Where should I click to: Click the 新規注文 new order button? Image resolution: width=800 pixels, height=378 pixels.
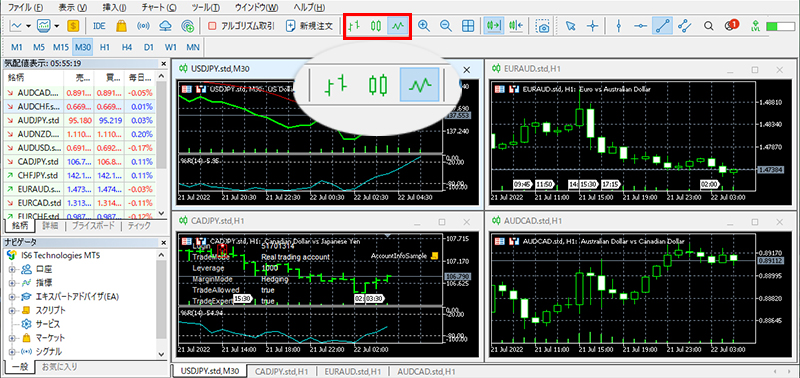coord(309,26)
